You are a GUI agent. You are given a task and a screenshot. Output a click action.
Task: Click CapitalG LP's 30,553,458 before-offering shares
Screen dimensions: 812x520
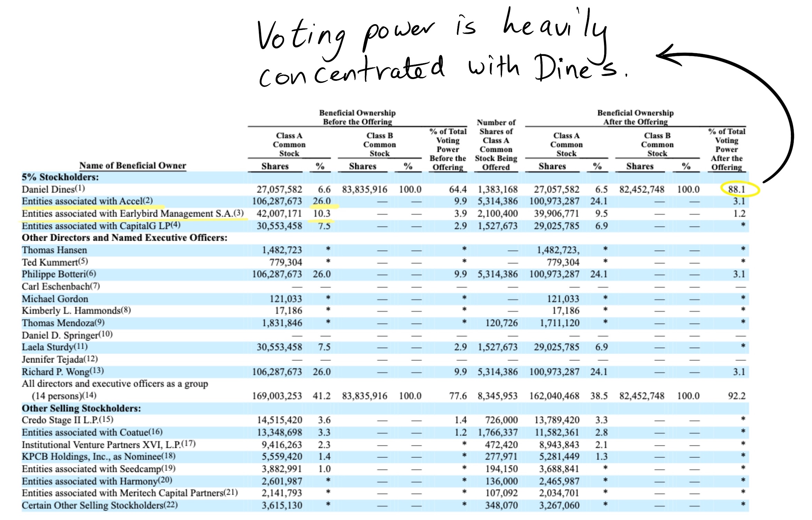279,226
